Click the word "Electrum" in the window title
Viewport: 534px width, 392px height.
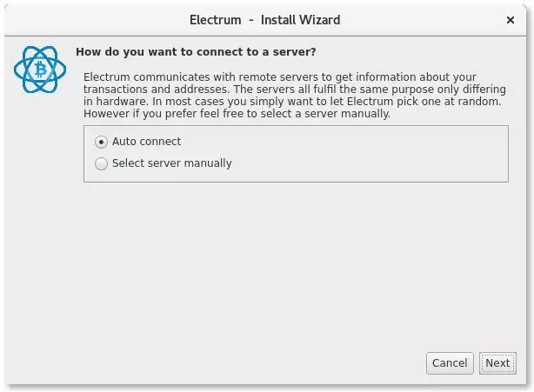(x=216, y=19)
